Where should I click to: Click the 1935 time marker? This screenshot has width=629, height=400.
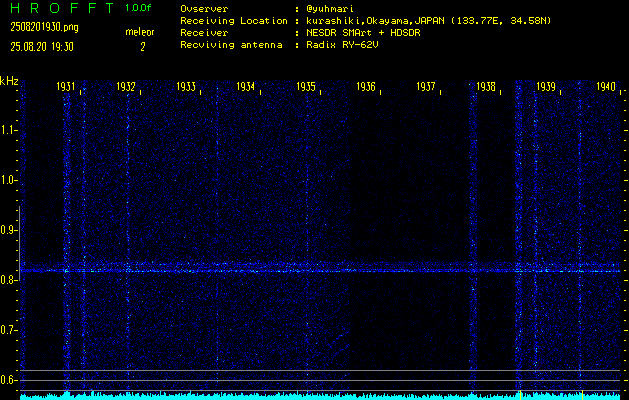[x=306, y=87]
